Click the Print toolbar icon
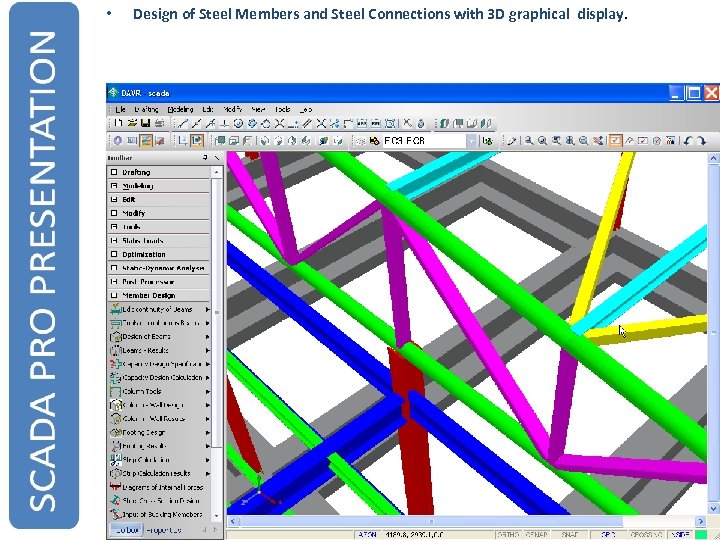 [x=159, y=123]
